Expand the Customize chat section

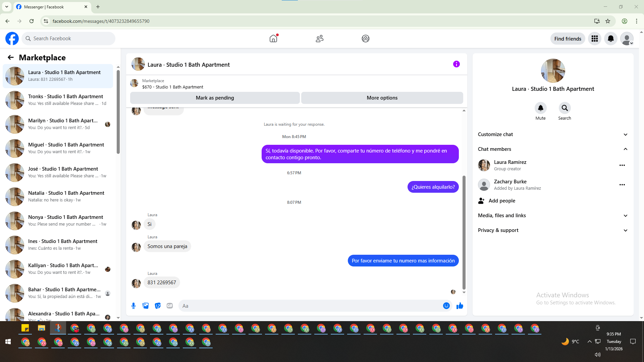pos(552,134)
